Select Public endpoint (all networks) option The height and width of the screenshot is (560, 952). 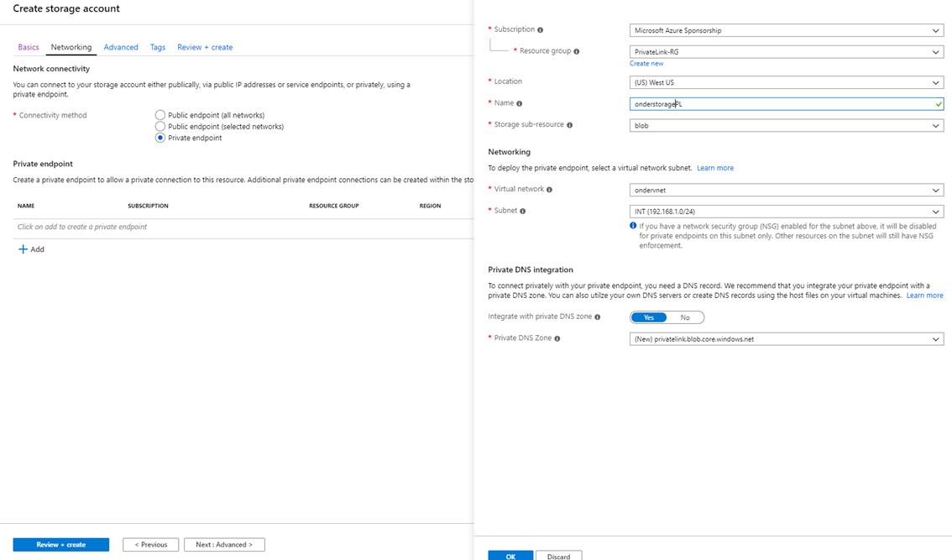160,115
